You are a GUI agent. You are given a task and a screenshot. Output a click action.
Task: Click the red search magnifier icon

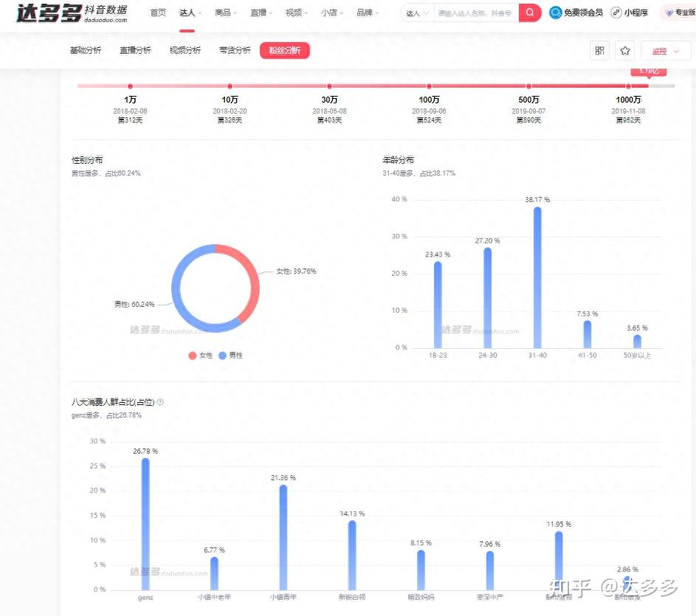pyautogui.click(x=529, y=13)
